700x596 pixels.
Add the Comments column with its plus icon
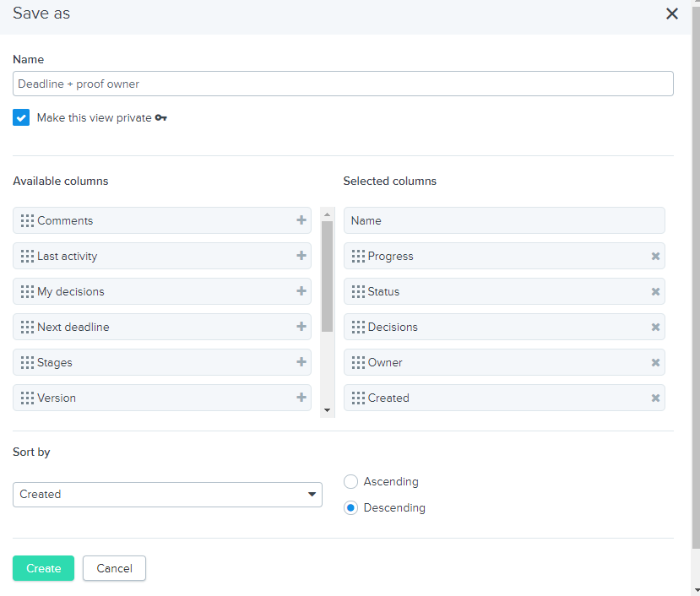pos(301,220)
